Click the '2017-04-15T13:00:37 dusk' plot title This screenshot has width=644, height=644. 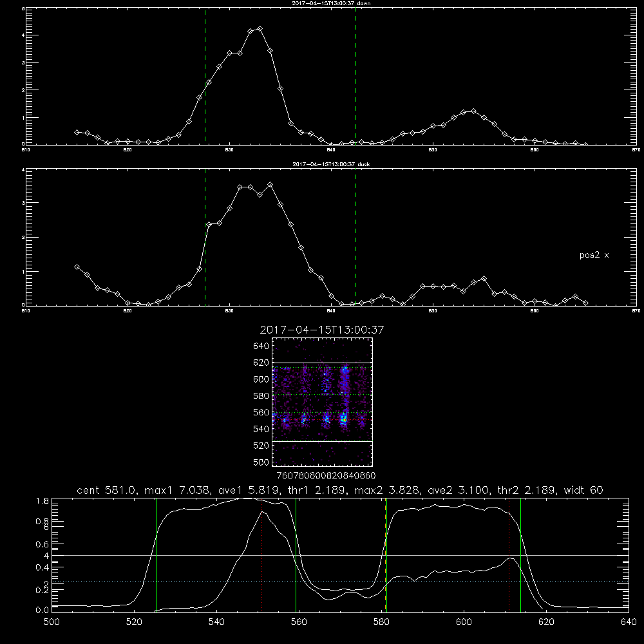click(x=331, y=164)
